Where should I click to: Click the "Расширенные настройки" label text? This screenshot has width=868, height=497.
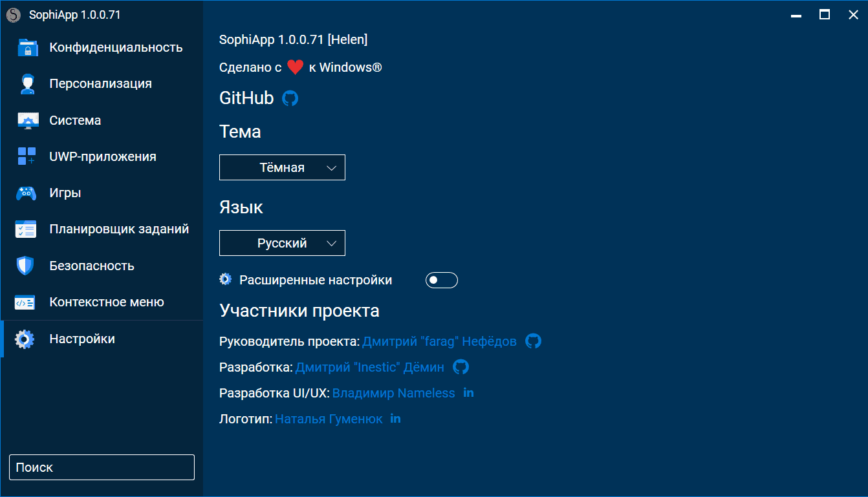click(x=316, y=280)
